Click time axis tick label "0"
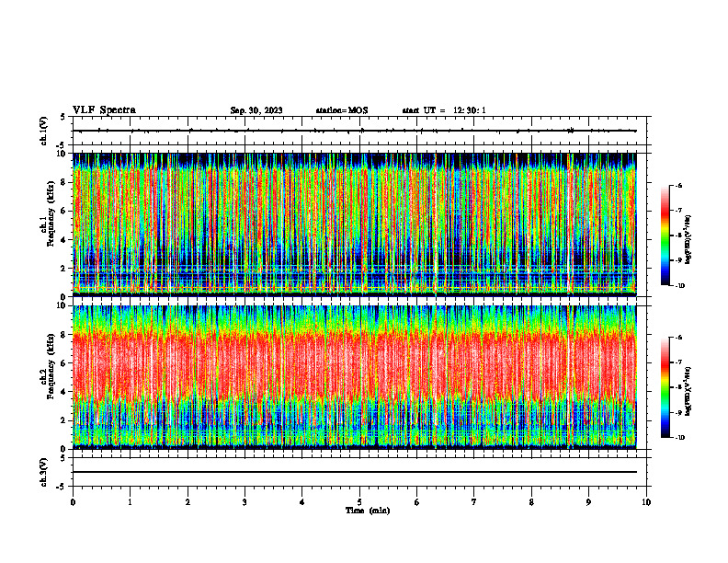 click(73, 502)
